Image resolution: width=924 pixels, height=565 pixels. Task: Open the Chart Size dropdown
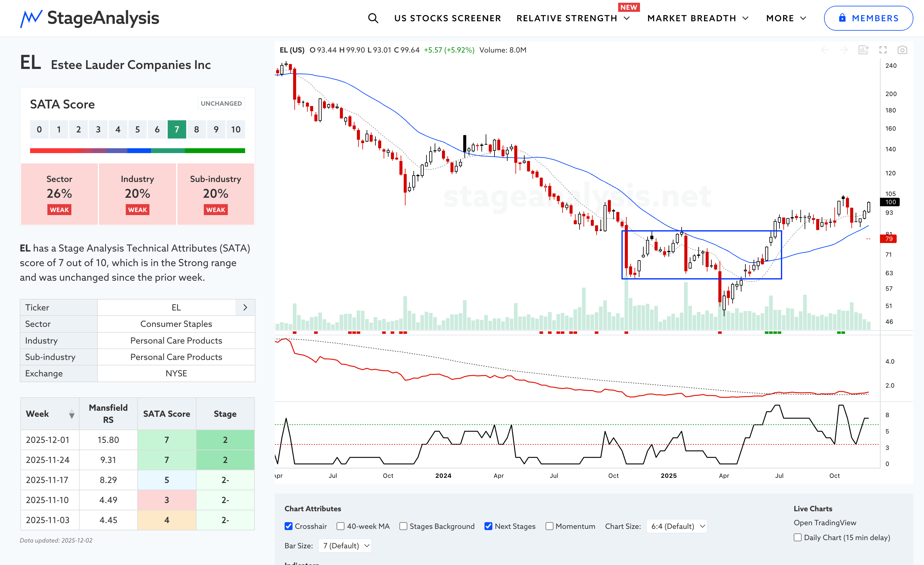coord(676,526)
